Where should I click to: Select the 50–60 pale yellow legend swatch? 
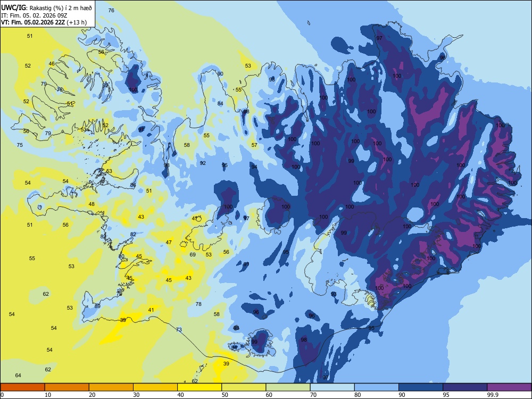[244, 387]
